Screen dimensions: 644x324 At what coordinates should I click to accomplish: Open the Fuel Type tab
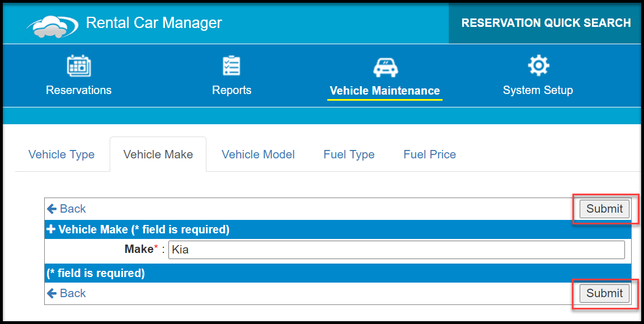[349, 154]
